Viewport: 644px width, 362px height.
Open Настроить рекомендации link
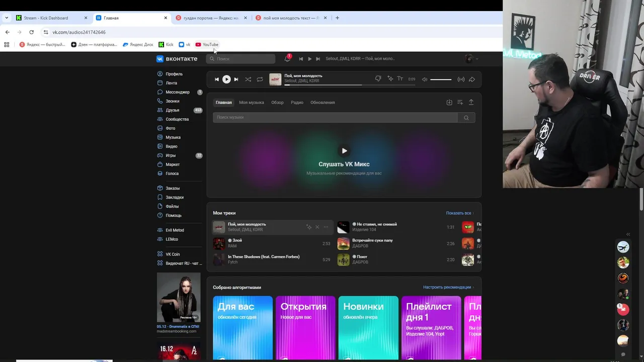pyautogui.click(x=448, y=288)
